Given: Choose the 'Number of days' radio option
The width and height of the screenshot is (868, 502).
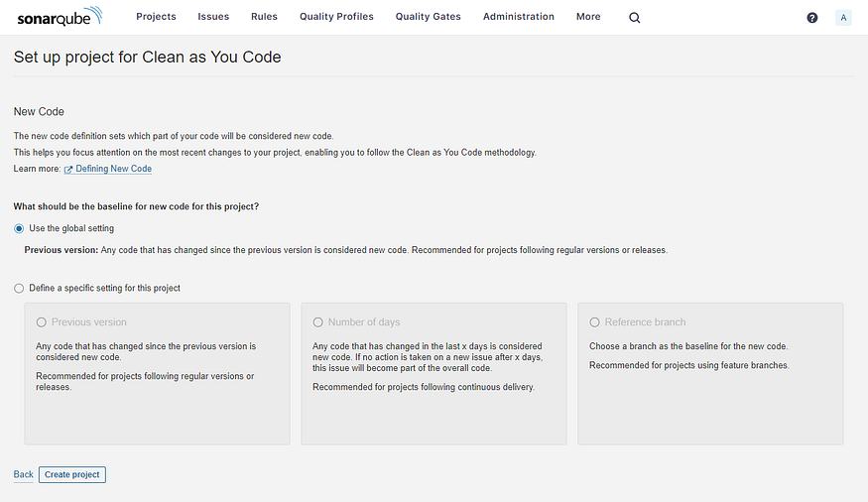Looking at the screenshot, I should pos(317,322).
